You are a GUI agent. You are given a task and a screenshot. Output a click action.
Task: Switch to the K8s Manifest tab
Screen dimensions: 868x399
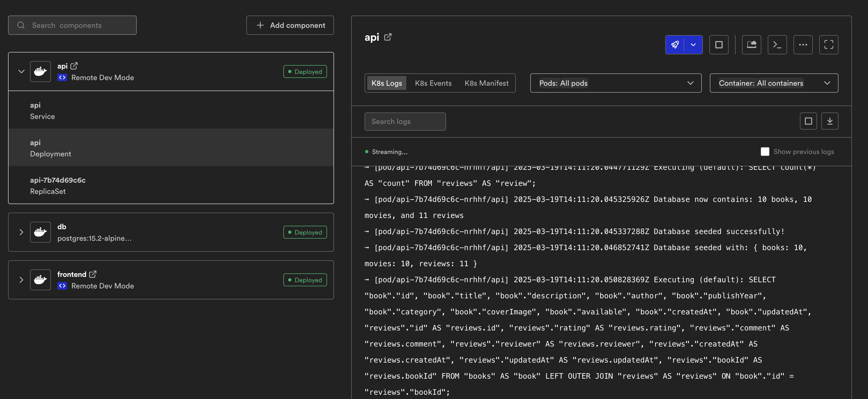click(487, 83)
